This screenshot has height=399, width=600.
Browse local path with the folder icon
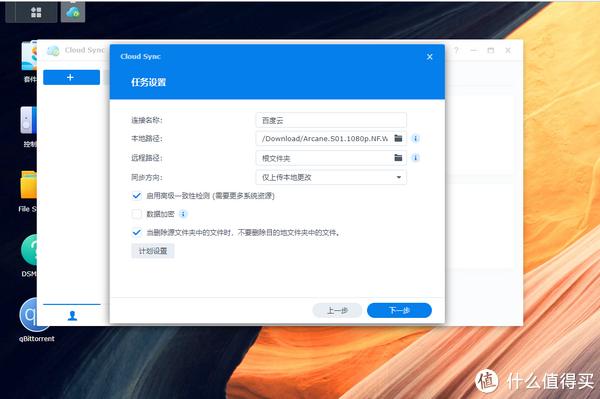(398, 138)
